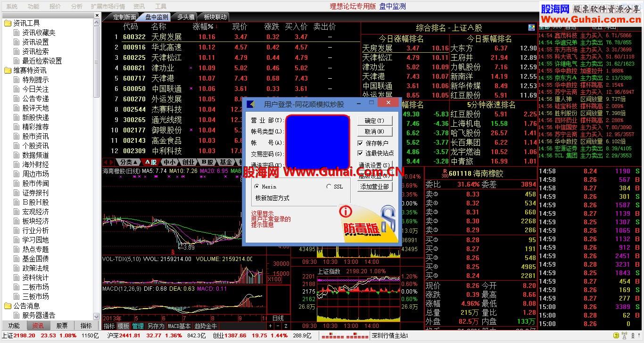This screenshot has width=644, height=343.
Task: Click the page icon next to 基金国债
Action: [17, 259]
